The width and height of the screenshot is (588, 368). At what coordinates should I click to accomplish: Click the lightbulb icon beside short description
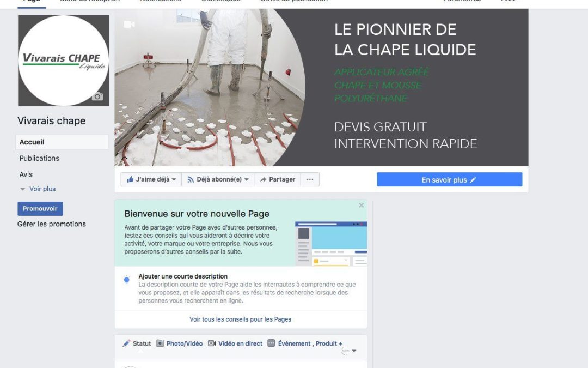(x=127, y=280)
